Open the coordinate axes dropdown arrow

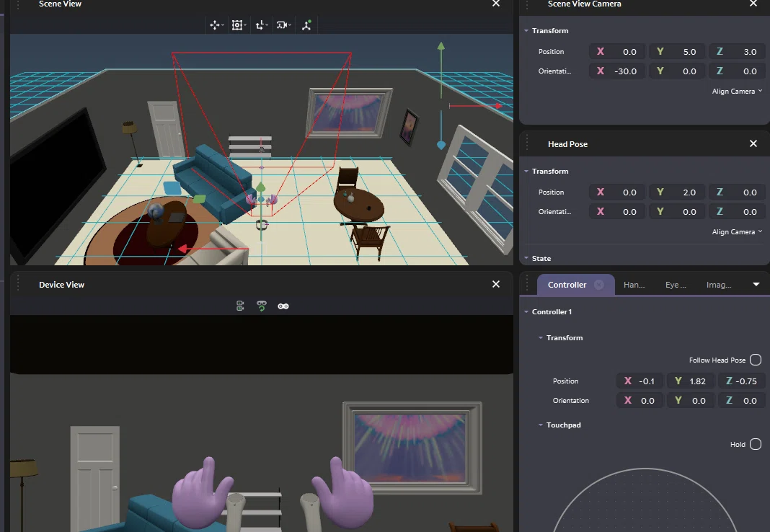267,25
